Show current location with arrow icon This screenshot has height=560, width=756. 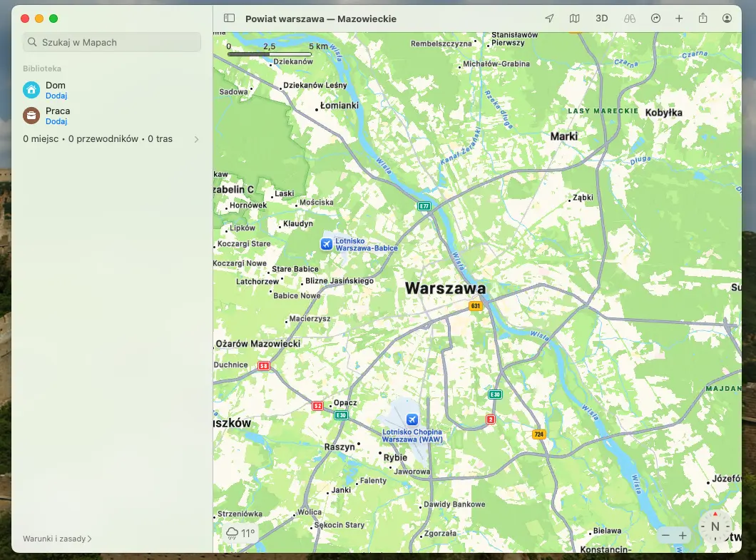[549, 19]
